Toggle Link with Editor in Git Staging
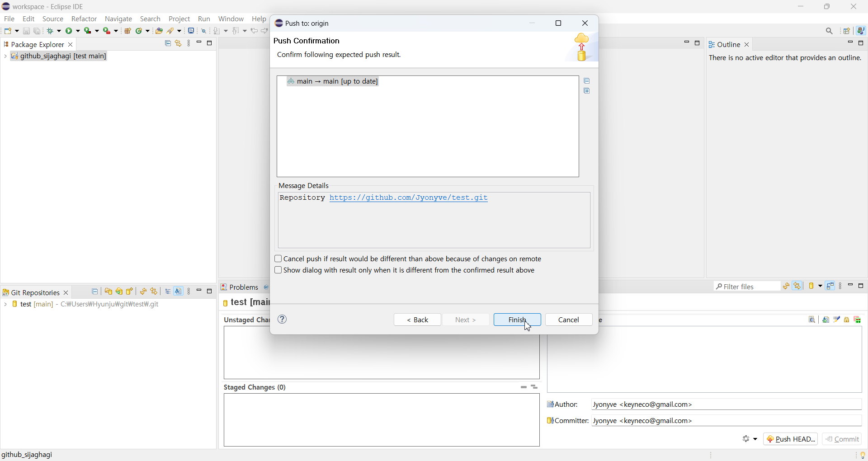The width and height of the screenshot is (868, 461). [798, 287]
